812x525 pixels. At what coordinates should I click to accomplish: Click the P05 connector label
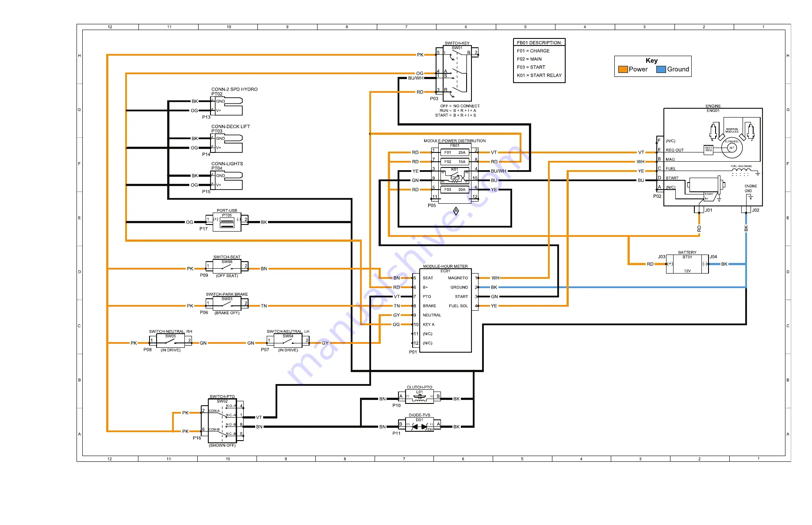tap(432, 205)
